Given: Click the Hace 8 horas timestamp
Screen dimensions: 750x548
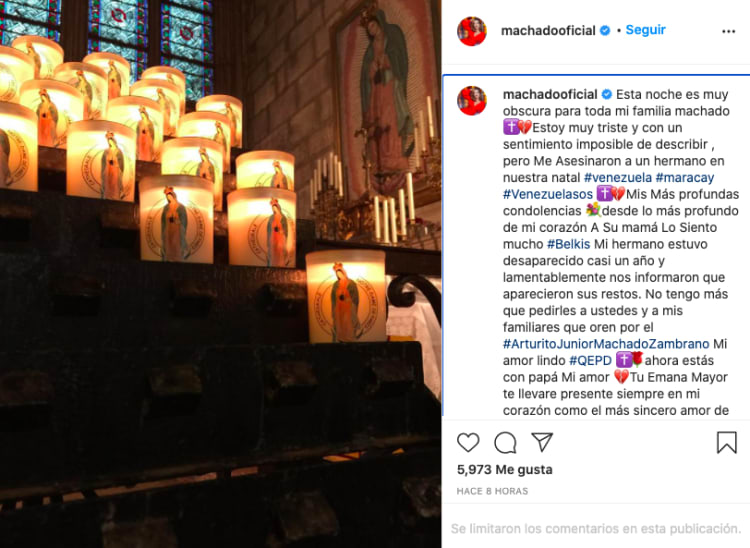Looking at the screenshot, I should tap(492, 491).
